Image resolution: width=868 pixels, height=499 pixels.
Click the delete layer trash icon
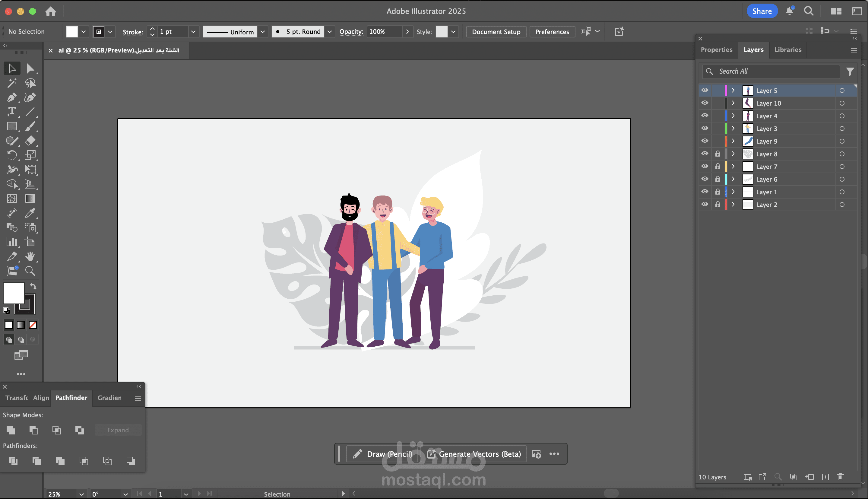tap(840, 477)
